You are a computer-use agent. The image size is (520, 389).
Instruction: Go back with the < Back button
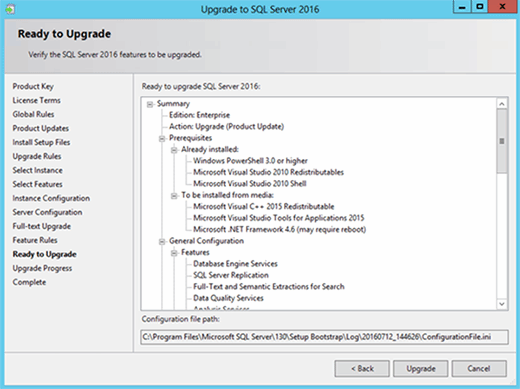[x=362, y=369]
